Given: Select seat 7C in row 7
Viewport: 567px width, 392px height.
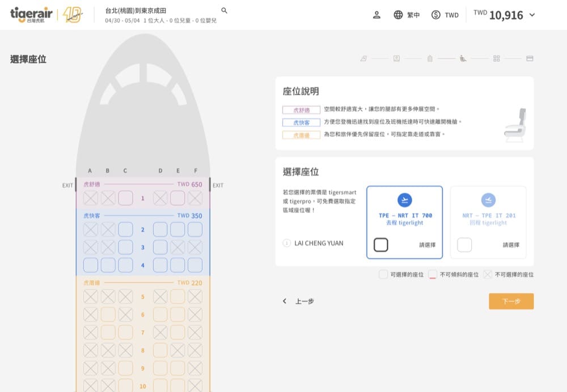Looking at the screenshot, I should tap(125, 333).
